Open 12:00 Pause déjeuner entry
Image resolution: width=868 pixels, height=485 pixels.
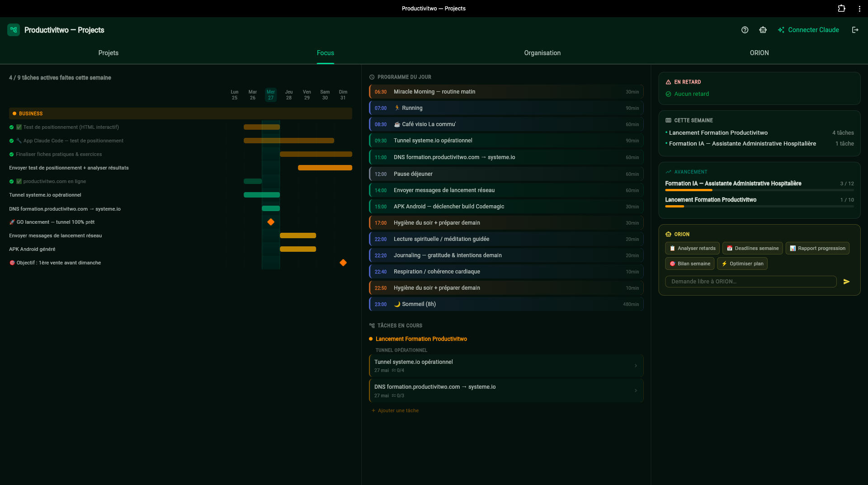(x=506, y=174)
